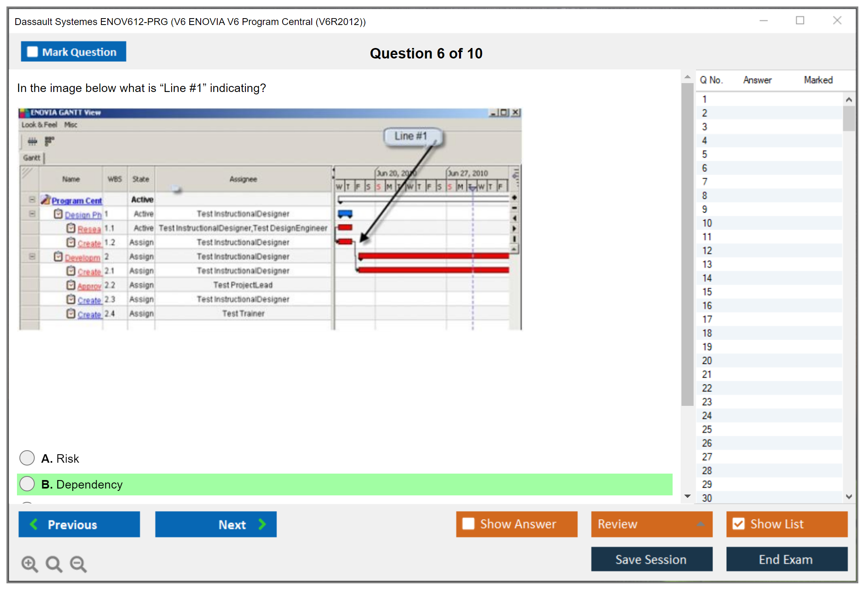Jump to question 6 in list

pyautogui.click(x=704, y=168)
